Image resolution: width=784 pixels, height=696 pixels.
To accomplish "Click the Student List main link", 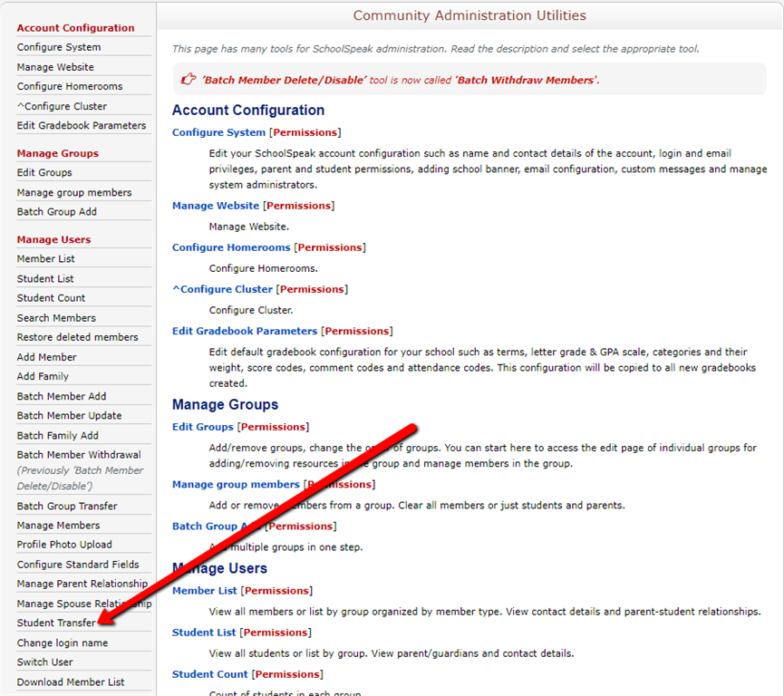I will coord(204,633).
